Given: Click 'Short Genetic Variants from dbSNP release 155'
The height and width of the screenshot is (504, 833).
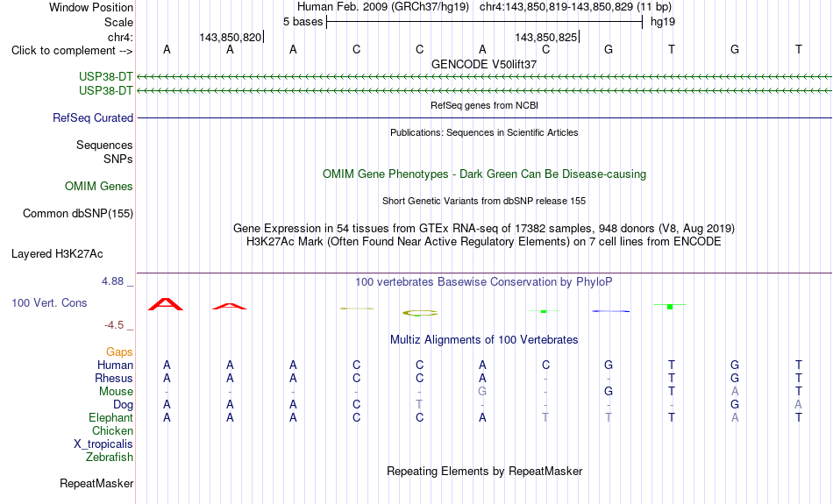Looking at the screenshot, I should tap(484, 201).
